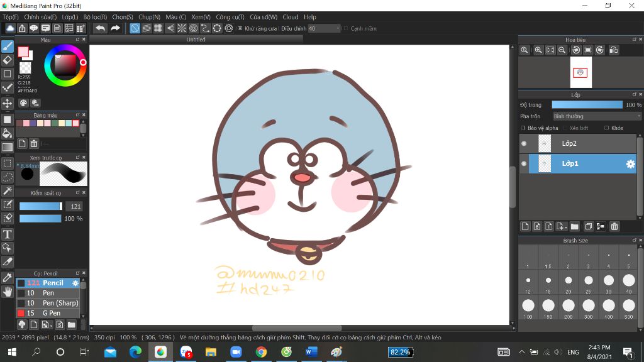The height and width of the screenshot is (362, 644).
Task: Adjust the brush size slider showing 121
Action: click(41, 206)
